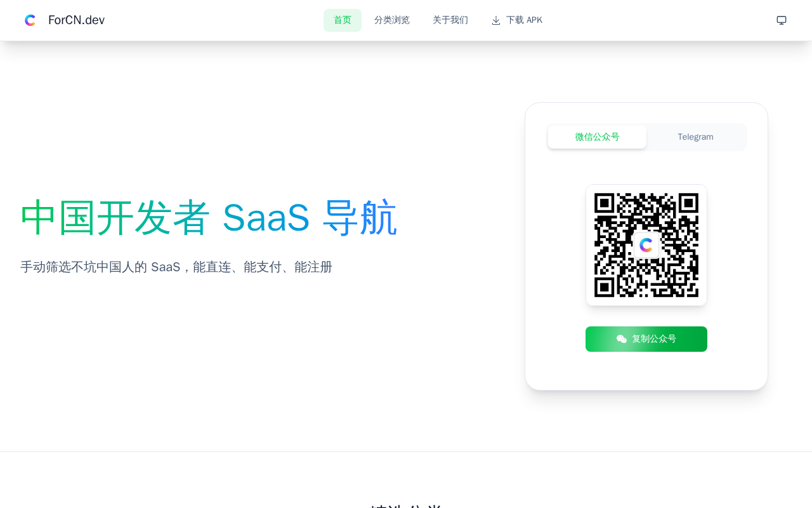The width and height of the screenshot is (812, 508).
Task: Click the colorful ForCN logo icon
Action: click(30, 20)
